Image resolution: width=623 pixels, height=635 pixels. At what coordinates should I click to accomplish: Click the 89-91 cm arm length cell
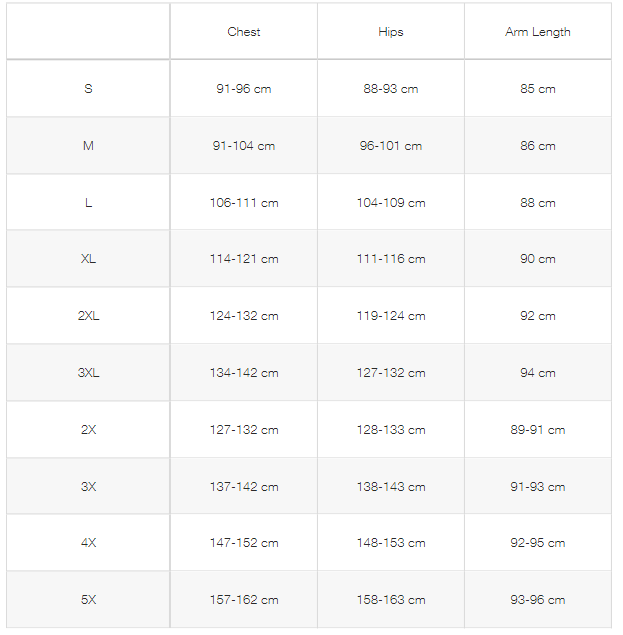pyautogui.click(x=538, y=430)
